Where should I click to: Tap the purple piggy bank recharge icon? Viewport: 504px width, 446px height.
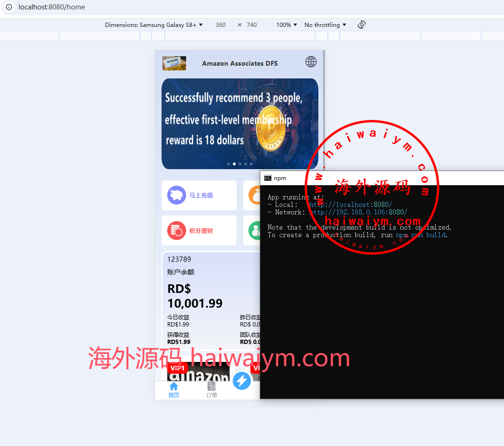coord(177,195)
